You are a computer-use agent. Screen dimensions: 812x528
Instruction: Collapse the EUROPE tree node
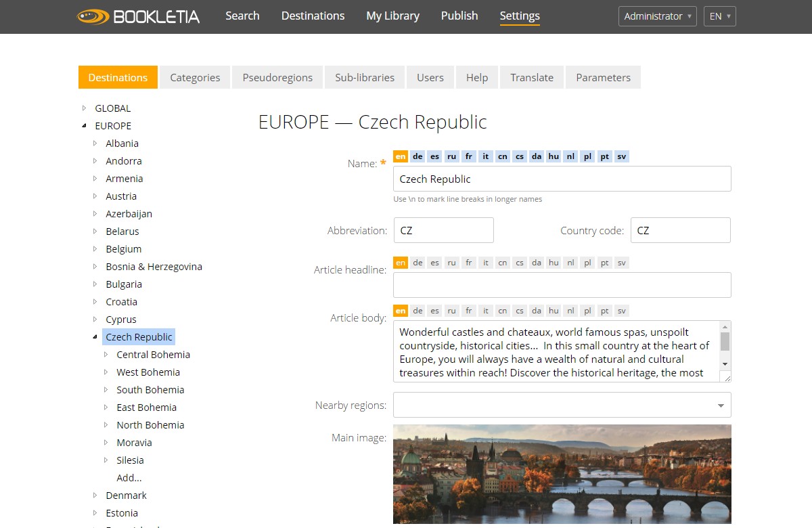click(x=84, y=126)
